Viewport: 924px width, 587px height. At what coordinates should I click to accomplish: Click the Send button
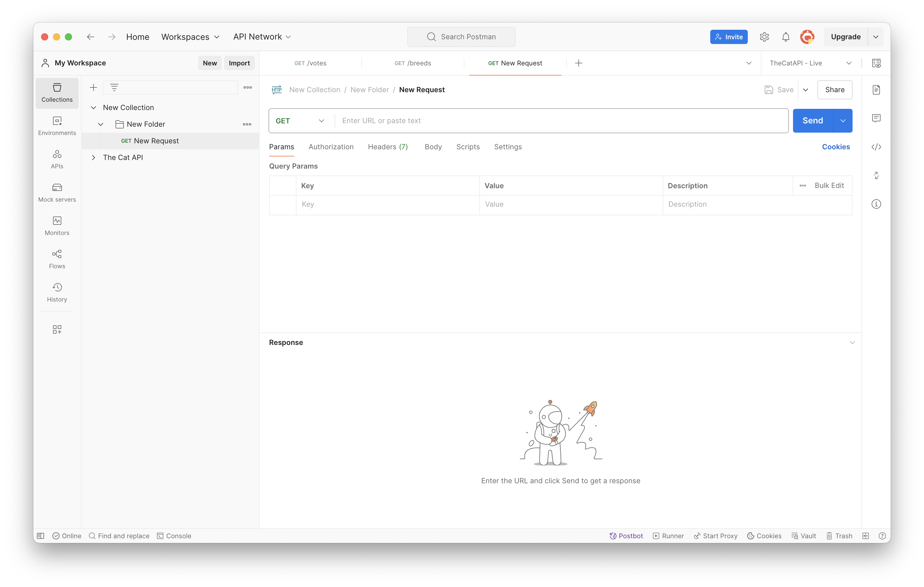click(x=812, y=121)
